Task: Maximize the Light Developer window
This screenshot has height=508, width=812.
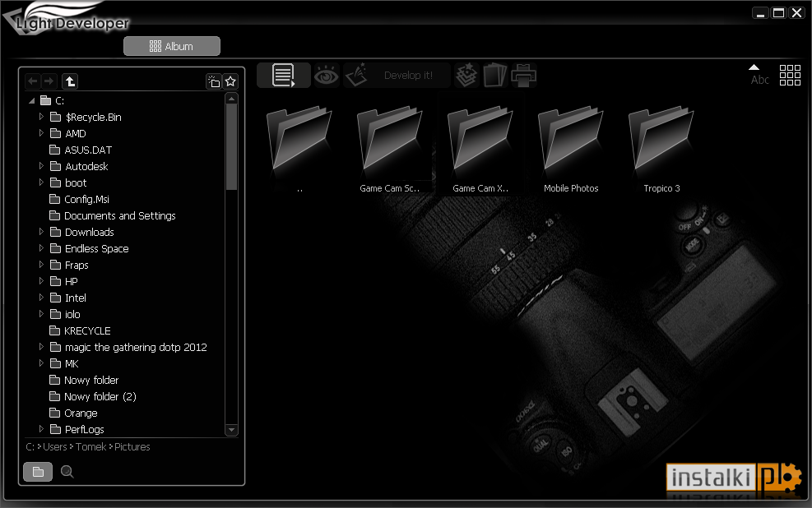Action: (778, 13)
